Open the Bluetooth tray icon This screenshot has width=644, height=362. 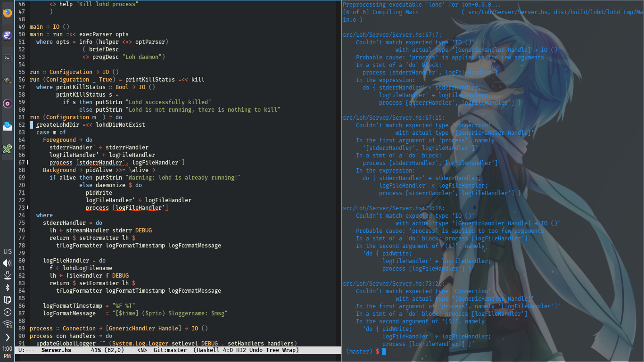[x=8, y=288]
